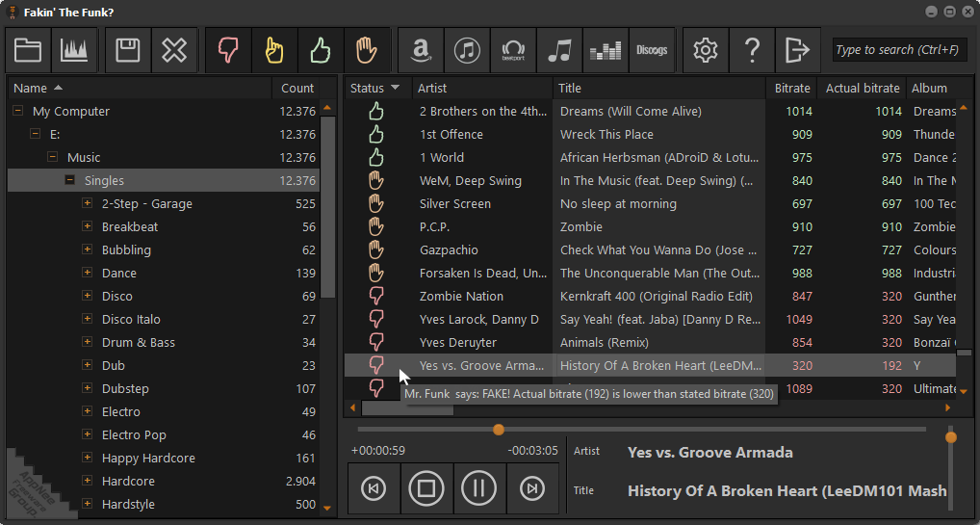Click thumbs-up status icon for 1st Offence
980x525 pixels.
(x=375, y=135)
